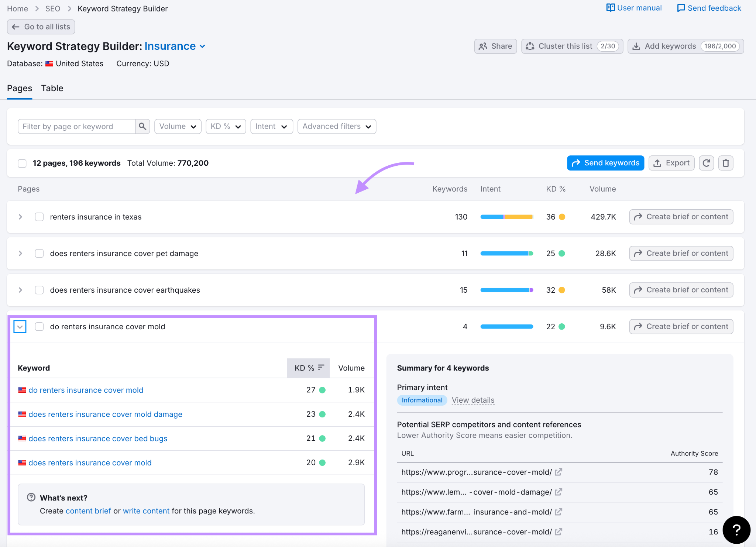Open the help question mark bubble

tap(736, 530)
